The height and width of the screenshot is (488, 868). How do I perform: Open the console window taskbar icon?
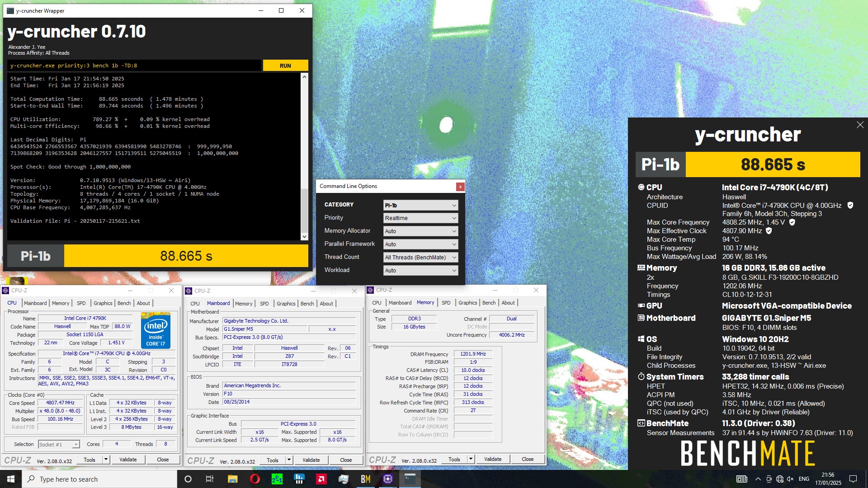[410, 479]
